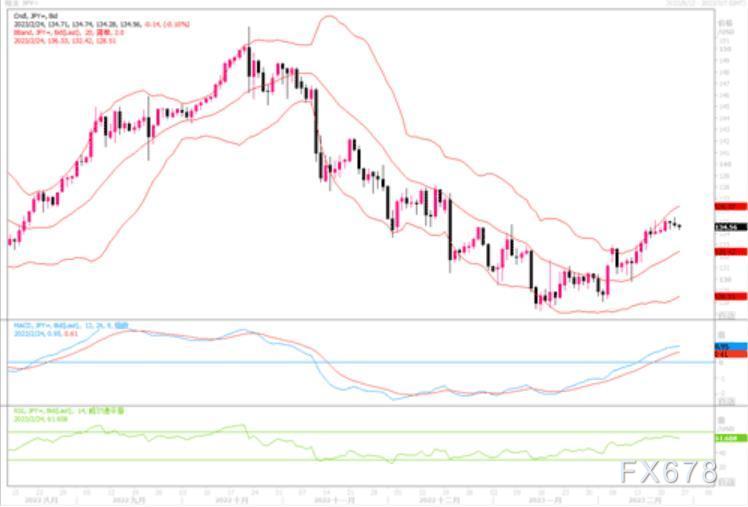Click the upper green RSI overbought line
This screenshot has width=748, height=507.
pos(361,432)
